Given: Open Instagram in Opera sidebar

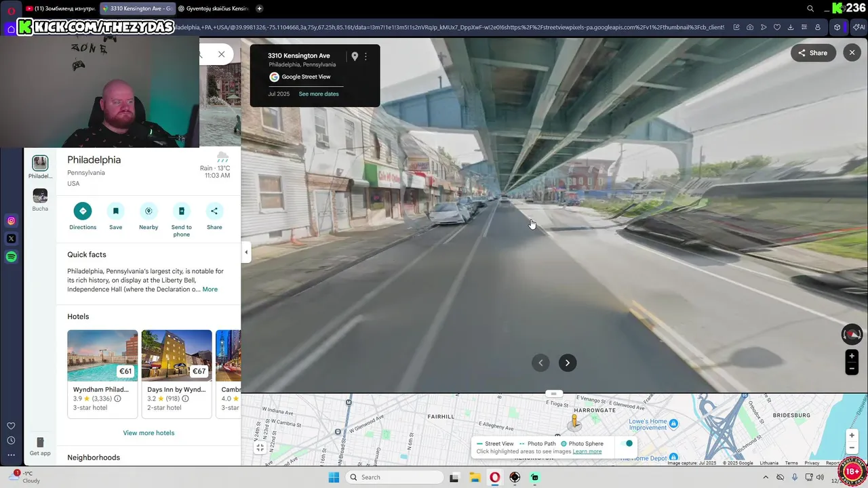Looking at the screenshot, I should [x=12, y=220].
